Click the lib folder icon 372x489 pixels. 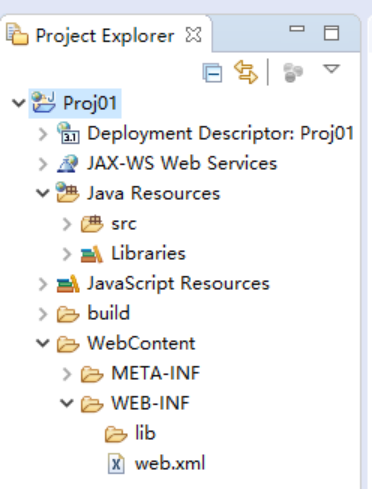pyautogui.click(x=116, y=434)
